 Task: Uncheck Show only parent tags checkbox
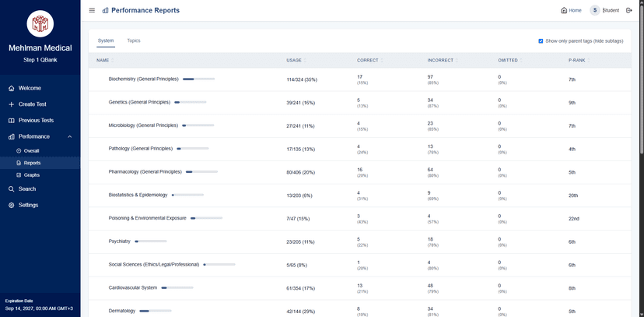[x=541, y=41]
